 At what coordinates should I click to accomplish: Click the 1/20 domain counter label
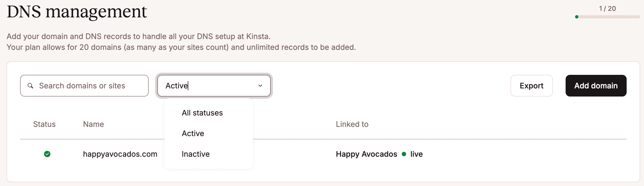pos(608,8)
